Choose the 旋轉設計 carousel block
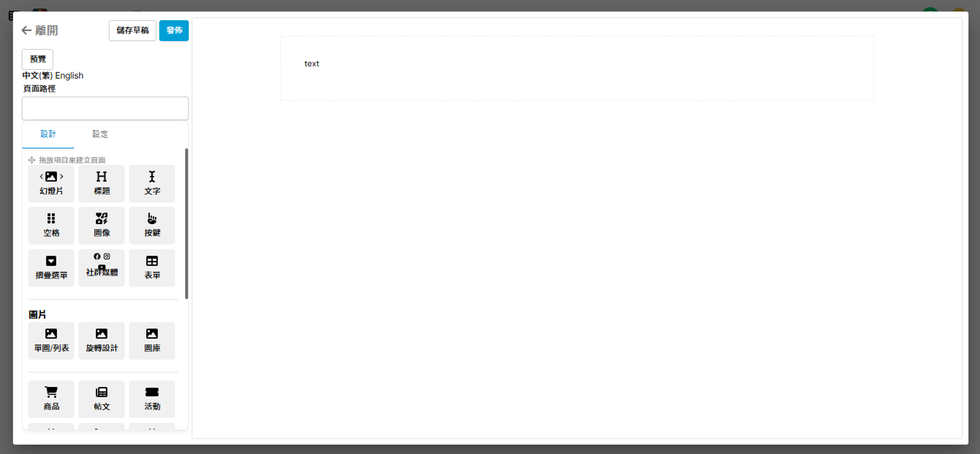Screen dimensions: 980x454 pos(101,340)
